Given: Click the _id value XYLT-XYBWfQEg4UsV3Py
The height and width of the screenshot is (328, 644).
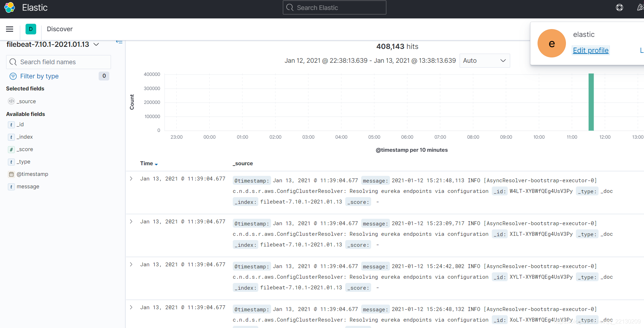Looking at the screenshot, I should (x=541, y=277).
